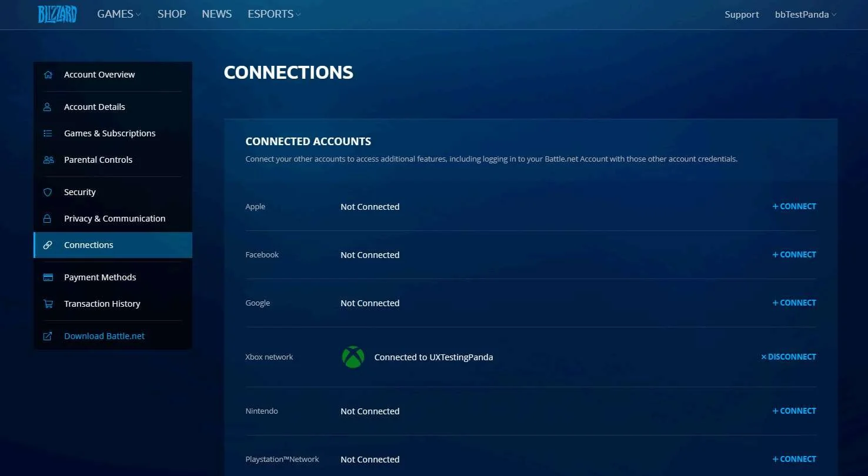Open Parental Controls in the sidebar
This screenshot has width=868, height=476.
pos(113,160)
